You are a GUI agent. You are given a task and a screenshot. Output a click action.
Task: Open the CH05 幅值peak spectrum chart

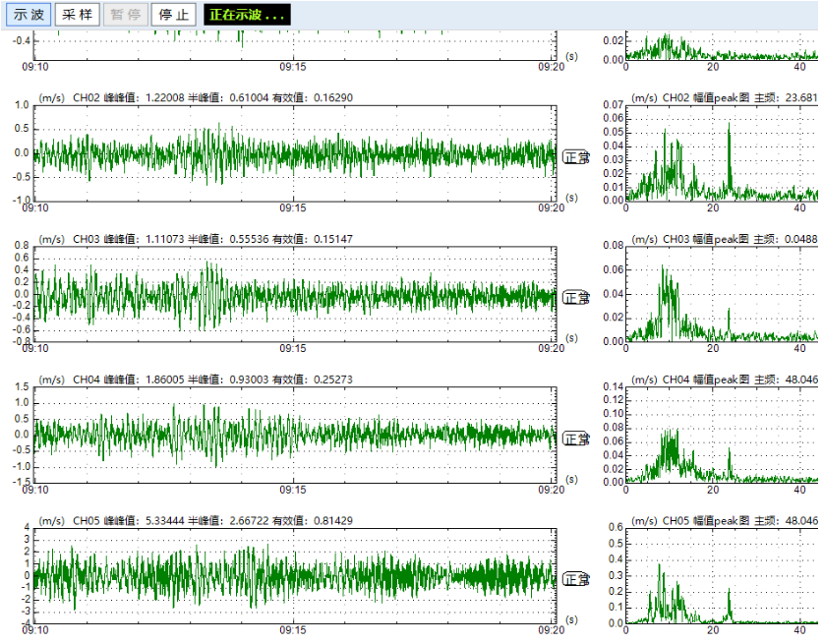(722, 574)
